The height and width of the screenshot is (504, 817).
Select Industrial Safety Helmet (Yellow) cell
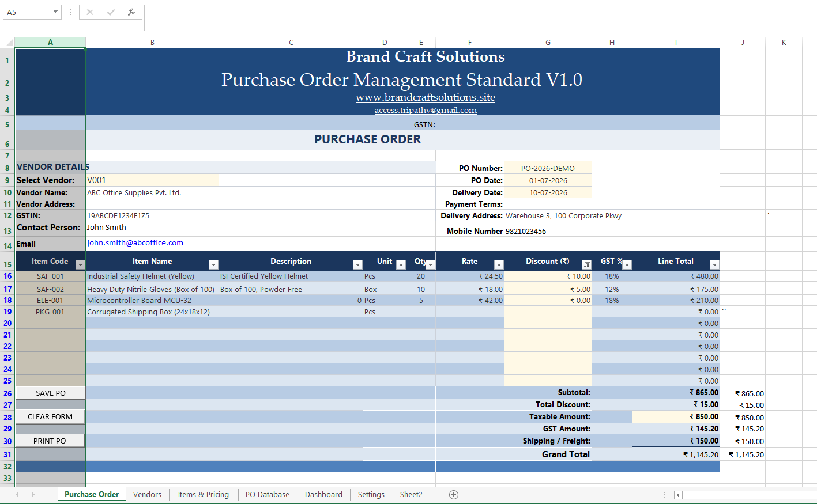click(152, 276)
